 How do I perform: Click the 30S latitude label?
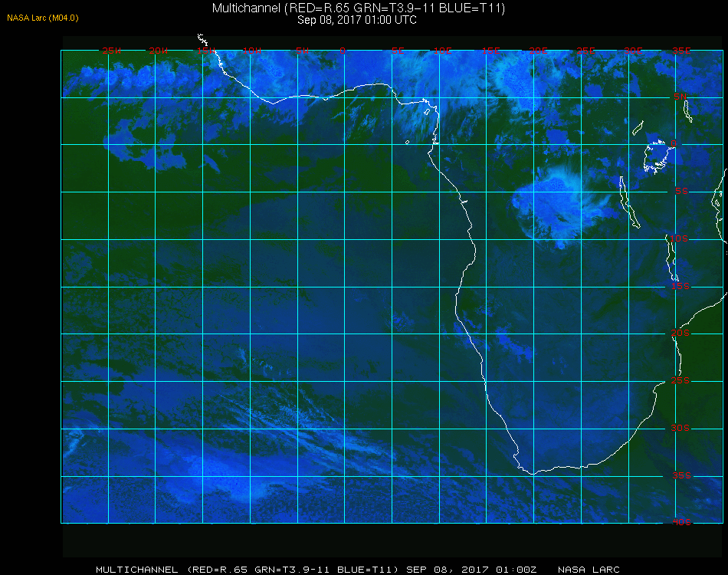point(680,428)
